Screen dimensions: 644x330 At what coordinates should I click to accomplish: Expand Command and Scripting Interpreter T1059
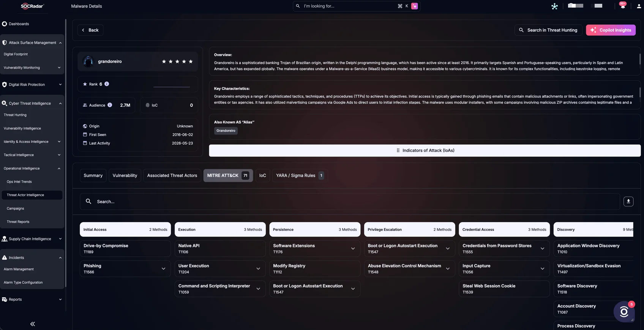258,289
